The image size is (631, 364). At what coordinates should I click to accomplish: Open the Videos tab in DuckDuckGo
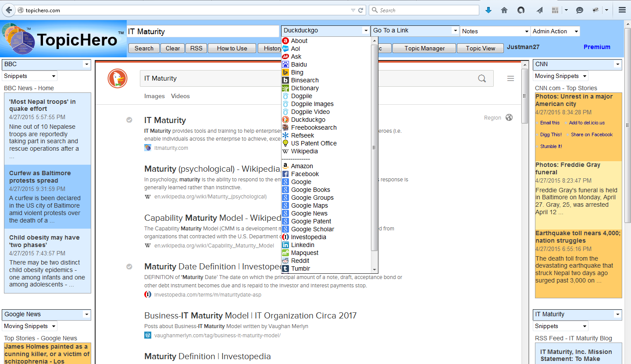point(180,96)
